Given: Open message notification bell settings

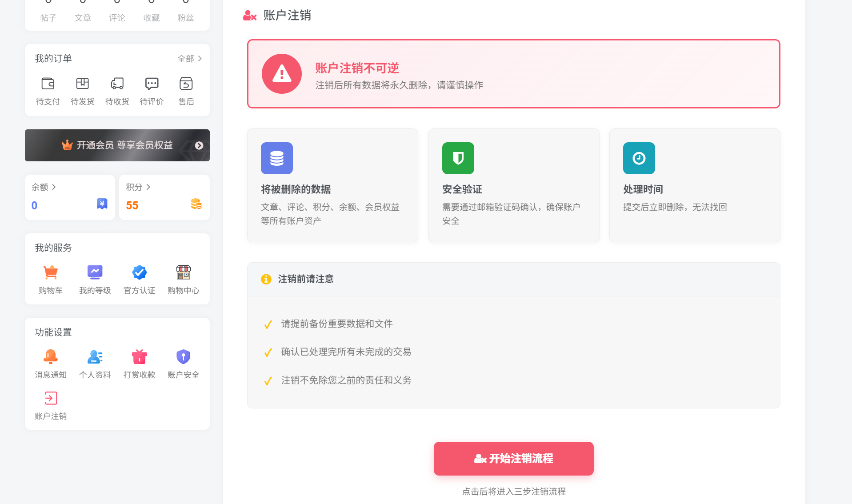Looking at the screenshot, I should [x=51, y=357].
